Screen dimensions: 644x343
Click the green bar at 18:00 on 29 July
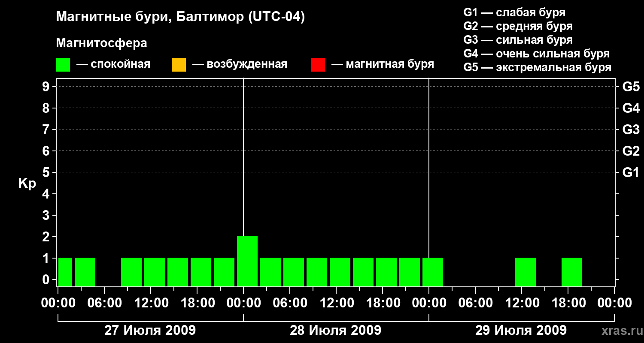(x=572, y=272)
